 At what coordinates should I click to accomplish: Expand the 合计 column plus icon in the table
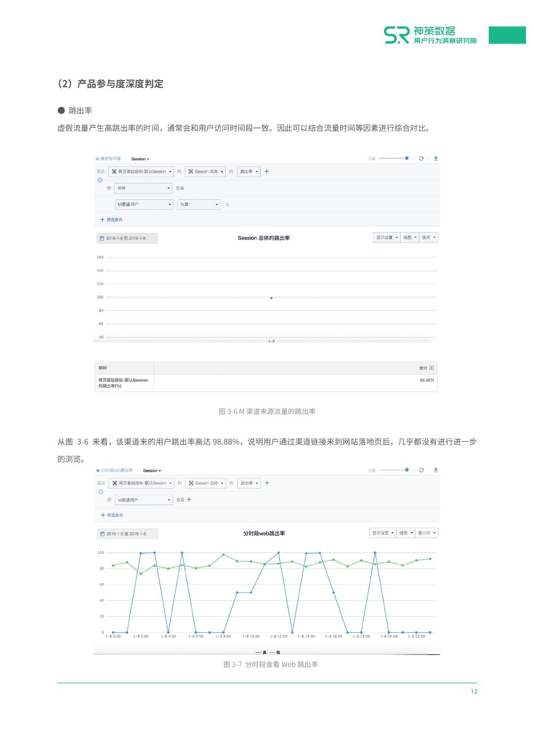pos(432,368)
